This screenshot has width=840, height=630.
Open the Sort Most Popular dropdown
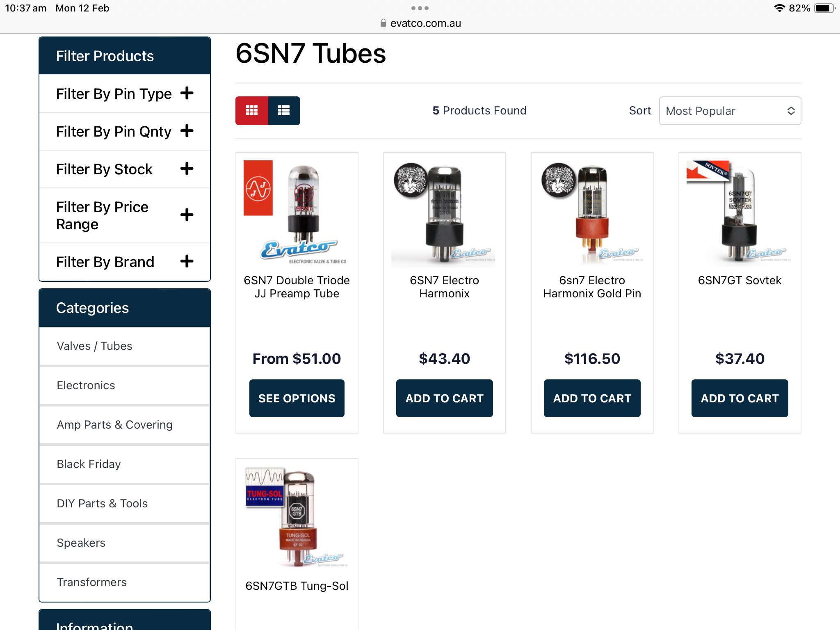730,111
